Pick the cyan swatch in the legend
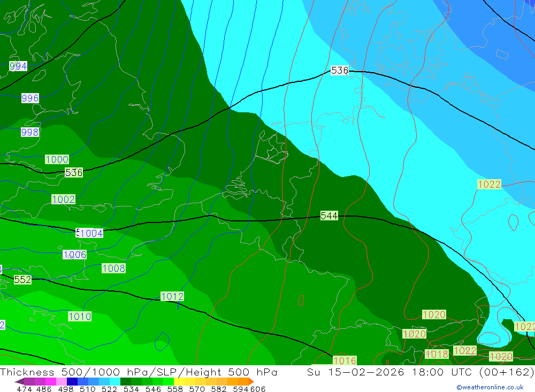Image resolution: width=535 pixels, height=392 pixels. [x=115, y=381]
